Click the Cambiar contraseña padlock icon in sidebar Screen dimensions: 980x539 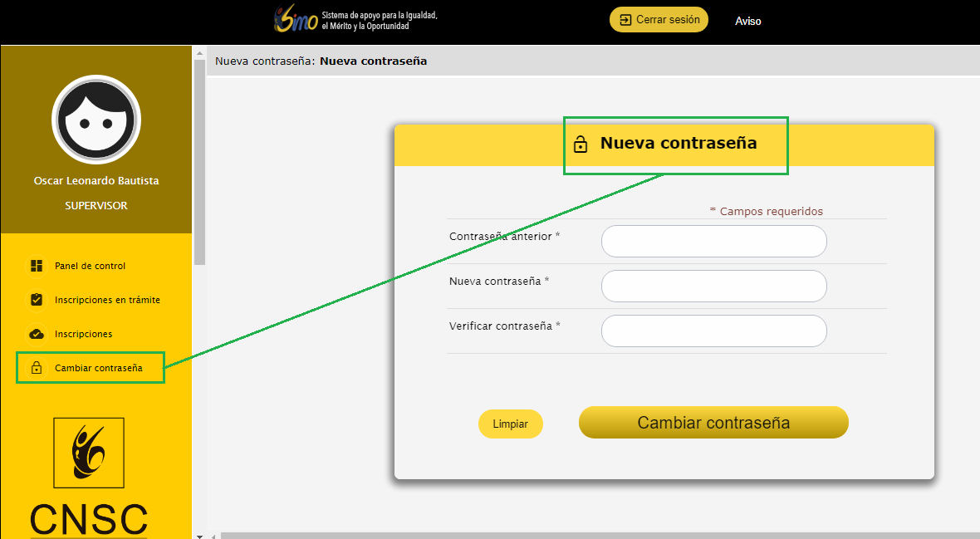37,368
